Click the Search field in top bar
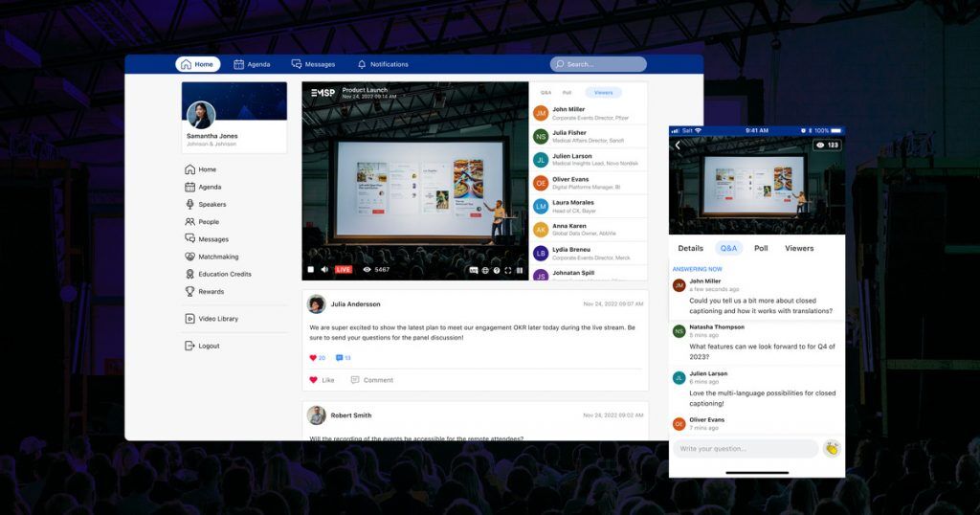This screenshot has height=515, width=980. [x=598, y=64]
